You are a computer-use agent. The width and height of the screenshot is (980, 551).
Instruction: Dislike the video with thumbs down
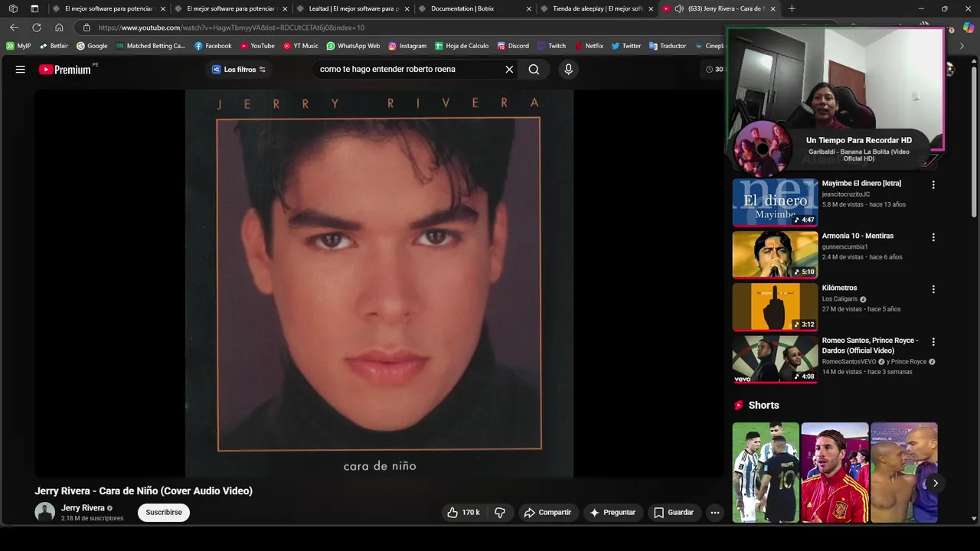tap(500, 513)
